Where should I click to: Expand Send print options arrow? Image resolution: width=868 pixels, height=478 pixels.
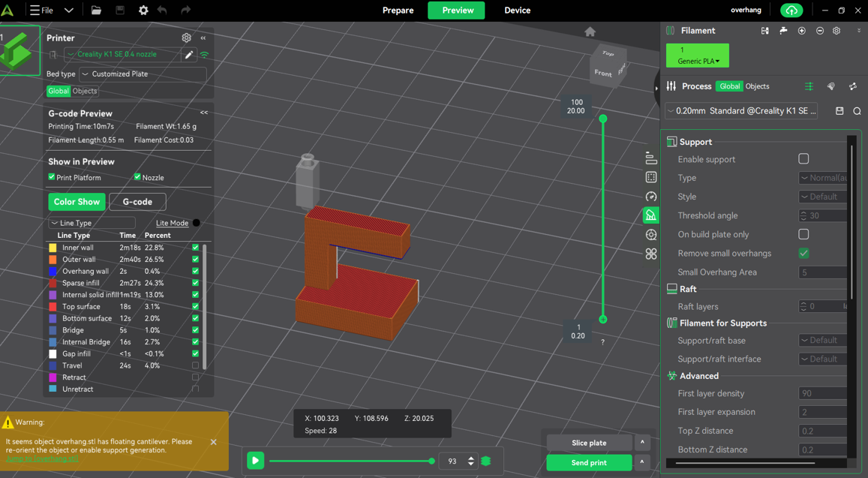coord(642,462)
